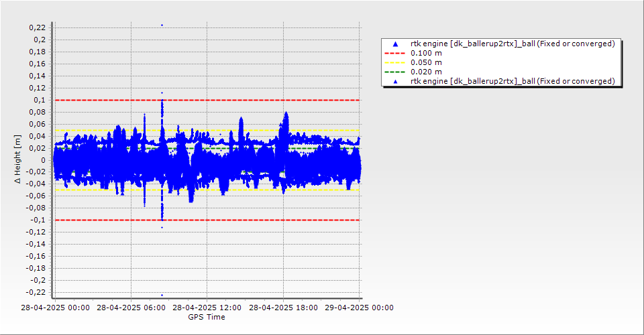Click the positive '0,06' y-axis tick label
Screen dimensions: 644x335
coord(38,124)
